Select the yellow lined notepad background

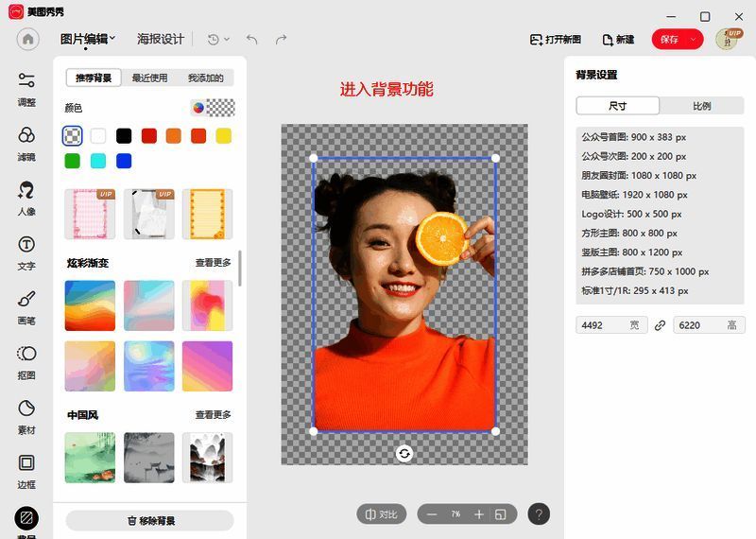pos(207,214)
